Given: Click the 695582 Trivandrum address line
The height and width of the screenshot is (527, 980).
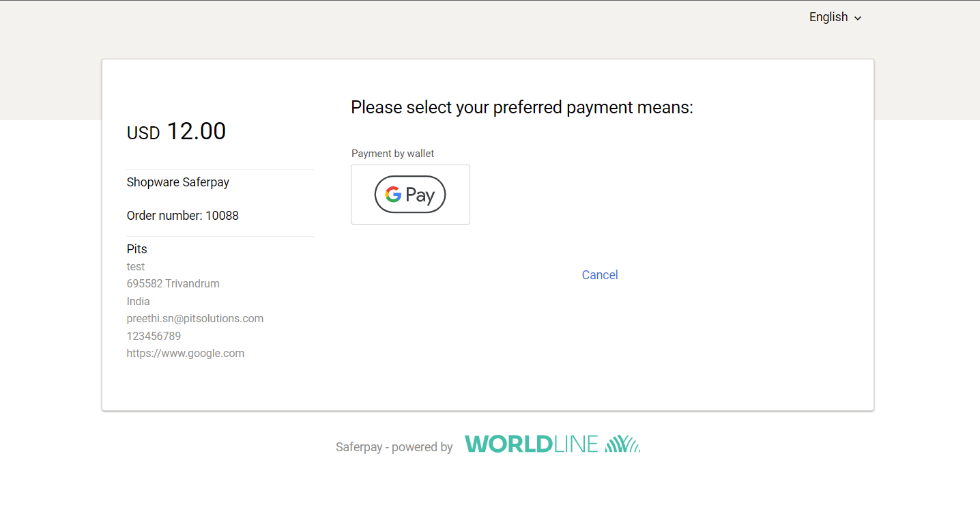Looking at the screenshot, I should point(173,284).
